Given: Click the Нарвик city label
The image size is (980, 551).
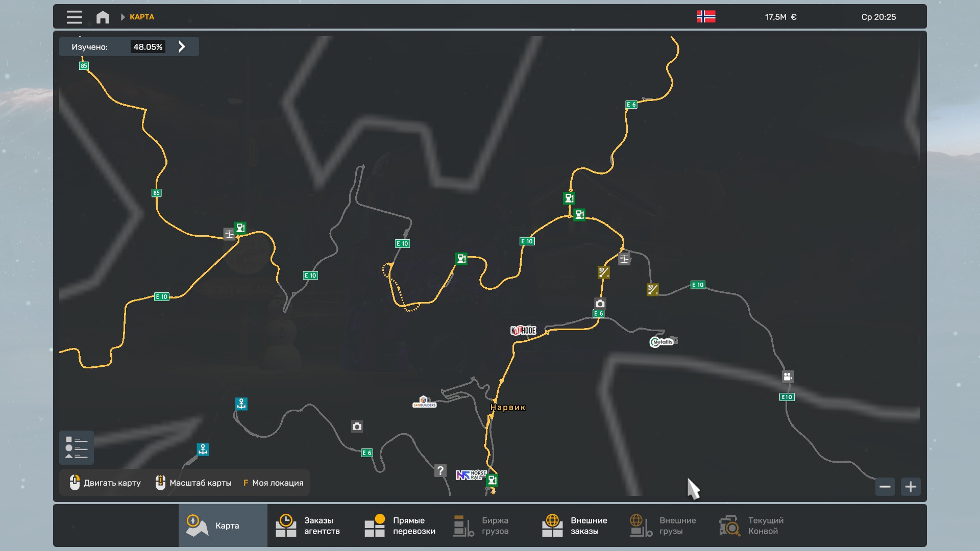Looking at the screenshot, I should pos(508,407).
